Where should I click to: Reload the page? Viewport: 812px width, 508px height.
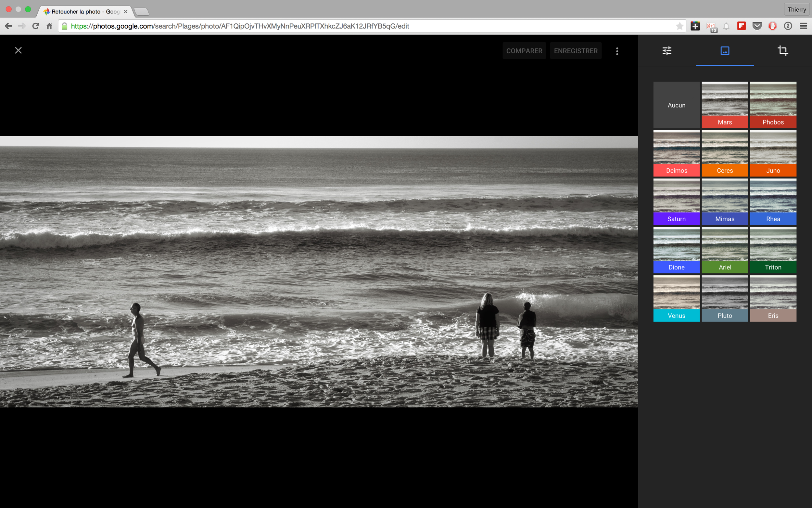point(35,26)
